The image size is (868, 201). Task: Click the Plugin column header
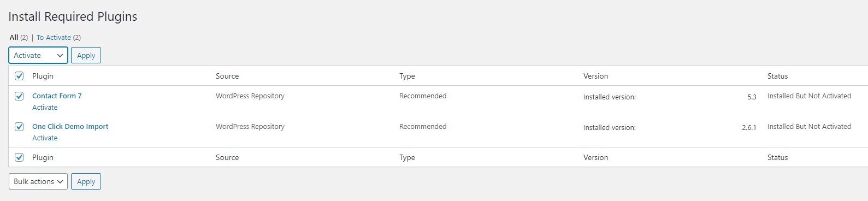pos(43,76)
